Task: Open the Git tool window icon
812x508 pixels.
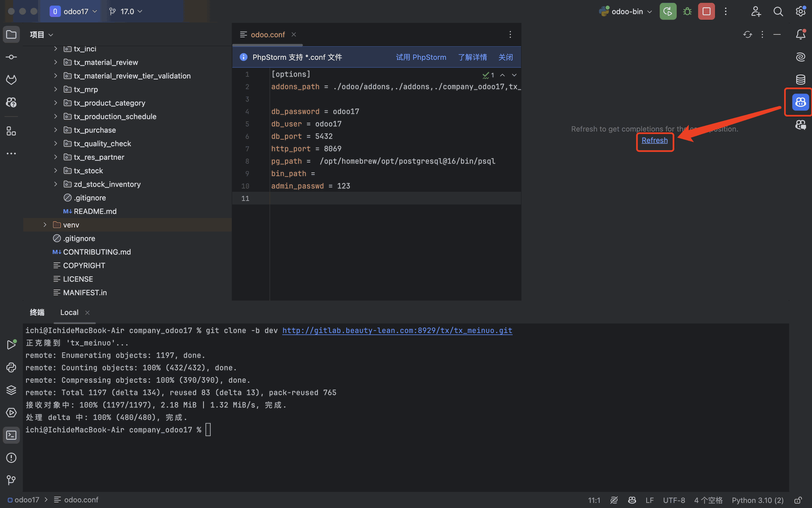Action: tap(11, 480)
